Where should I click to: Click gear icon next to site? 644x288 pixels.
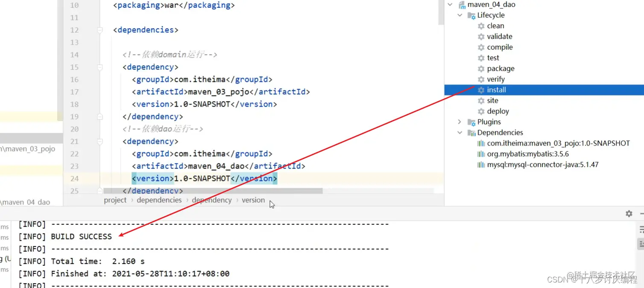coord(481,101)
